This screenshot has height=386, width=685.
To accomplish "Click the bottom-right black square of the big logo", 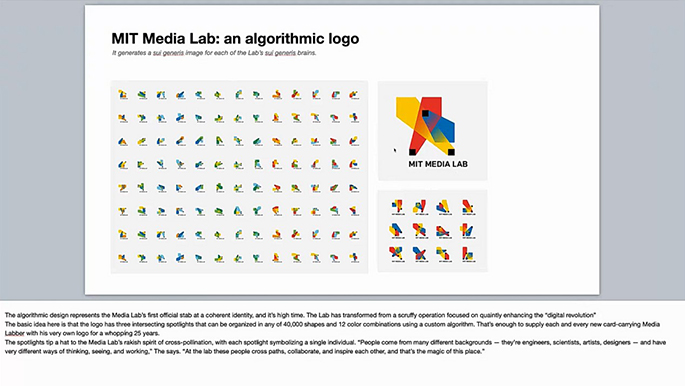I will pyautogui.click(x=451, y=152).
